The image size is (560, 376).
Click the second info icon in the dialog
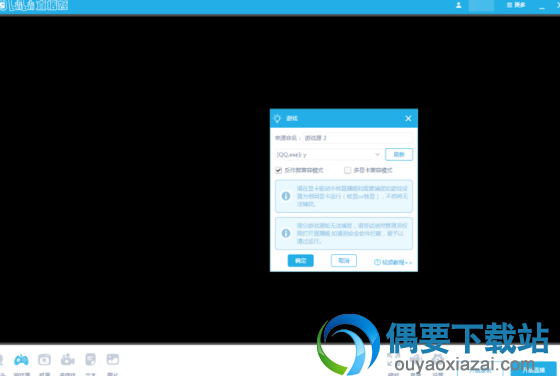pyautogui.click(x=286, y=233)
